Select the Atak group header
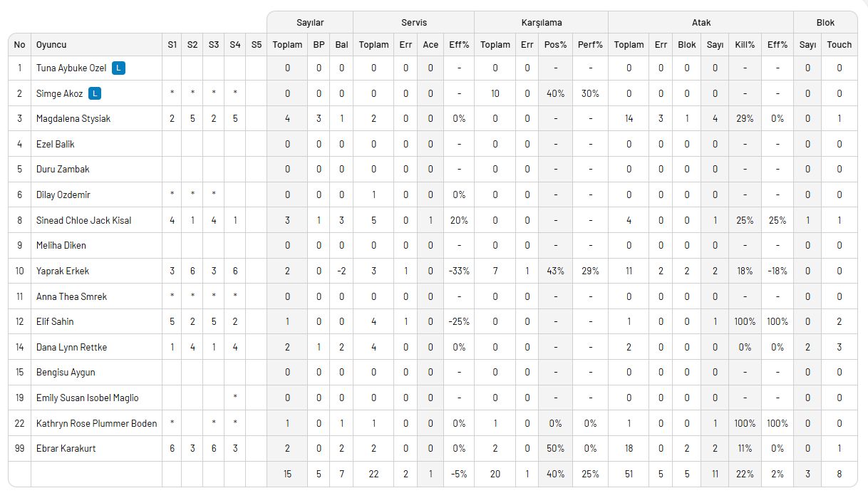Image resolution: width=868 pixels, height=498 pixels. (x=701, y=22)
